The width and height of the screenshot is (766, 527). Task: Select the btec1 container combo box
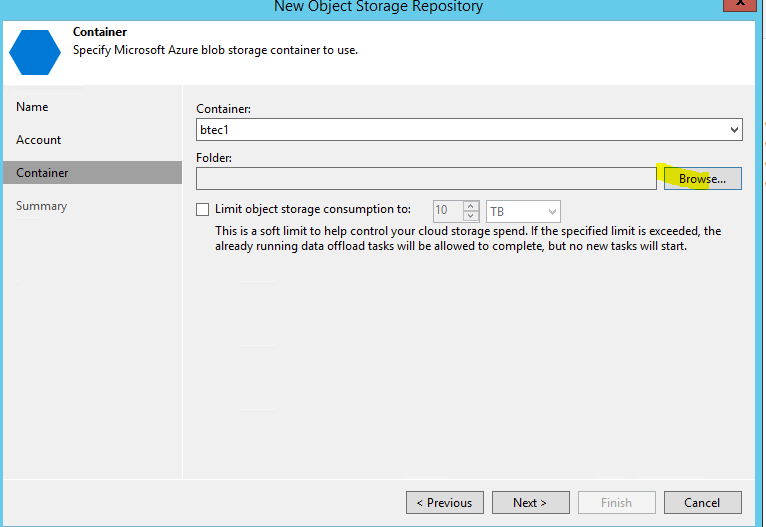[x=469, y=130]
